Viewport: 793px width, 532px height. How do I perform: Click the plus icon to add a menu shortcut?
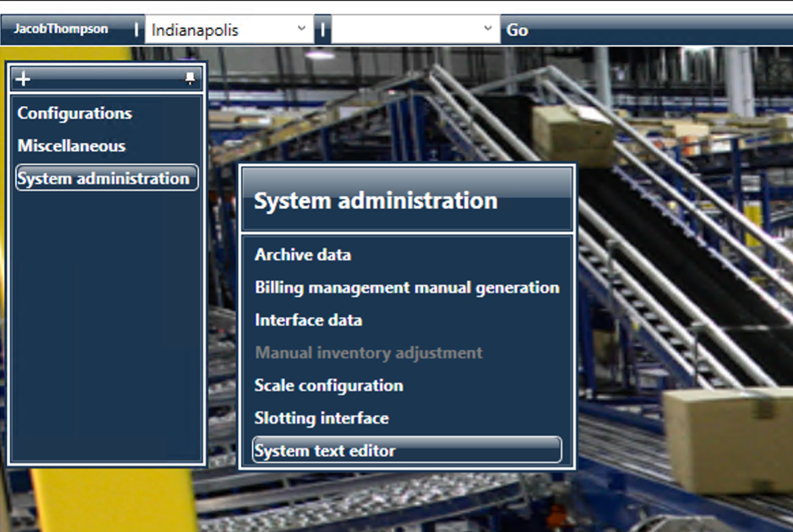point(22,78)
